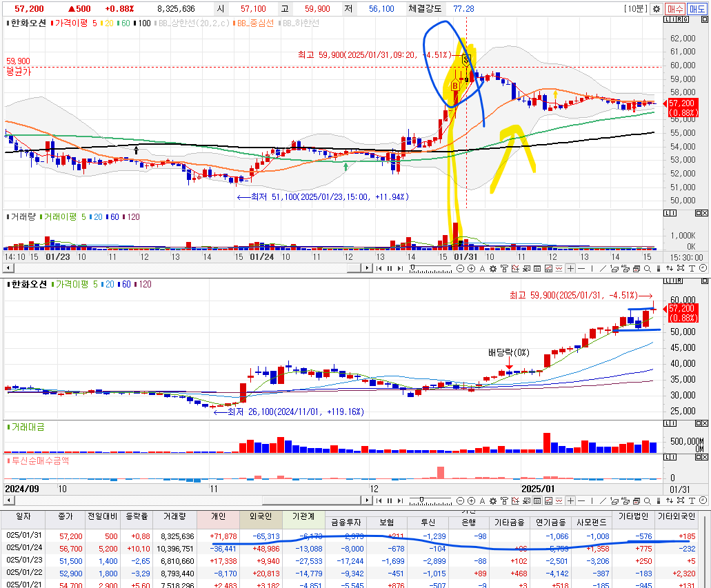The height and width of the screenshot is (588, 711).
Task: Select text T tool in 10-minute chart toolbar
Action: point(692,268)
